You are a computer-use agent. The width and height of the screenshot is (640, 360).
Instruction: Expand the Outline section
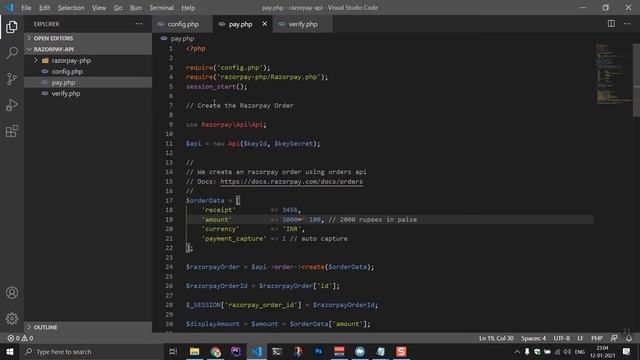pos(88,327)
